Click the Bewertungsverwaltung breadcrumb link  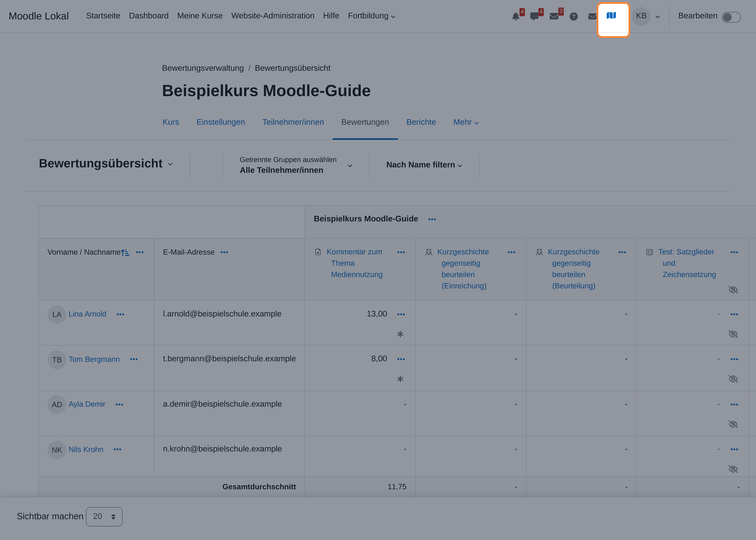(203, 68)
